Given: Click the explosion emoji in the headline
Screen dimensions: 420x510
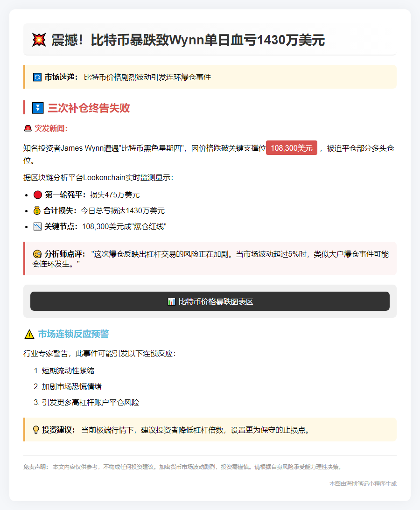Looking at the screenshot, I should tap(39, 40).
